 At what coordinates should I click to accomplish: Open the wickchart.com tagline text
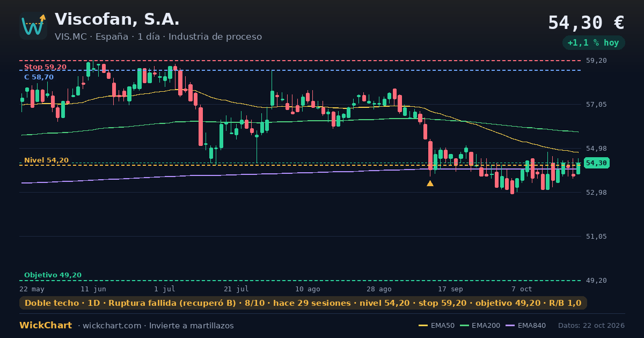tap(156, 326)
